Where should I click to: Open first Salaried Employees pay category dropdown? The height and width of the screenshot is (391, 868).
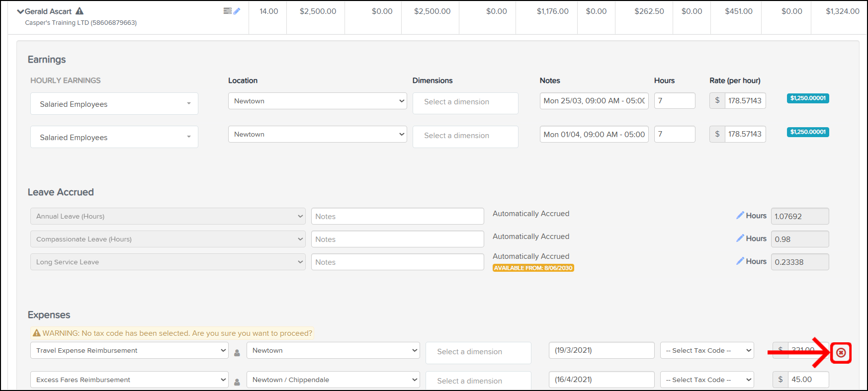(114, 104)
